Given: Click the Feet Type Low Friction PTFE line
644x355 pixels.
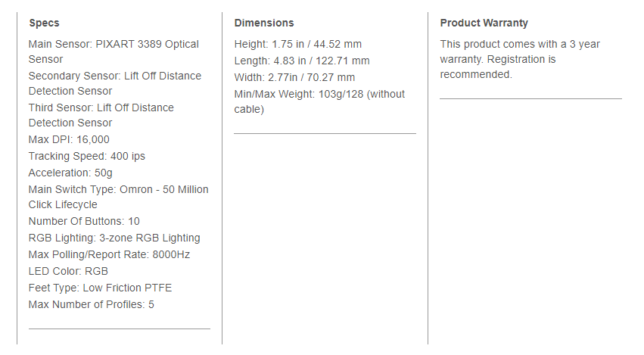Looking at the screenshot, I should pyautogui.click(x=100, y=288).
